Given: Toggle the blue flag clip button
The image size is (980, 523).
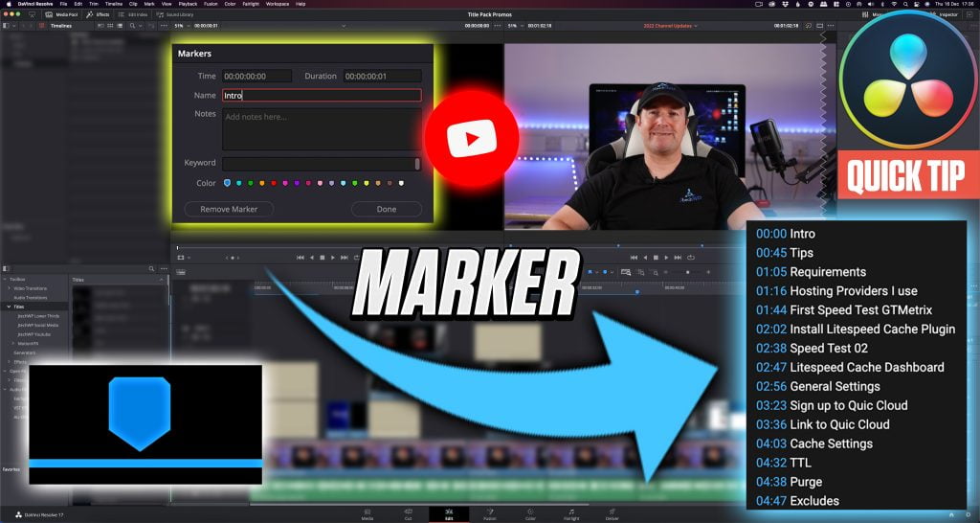Looking at the screenshot, I should 590,272.
